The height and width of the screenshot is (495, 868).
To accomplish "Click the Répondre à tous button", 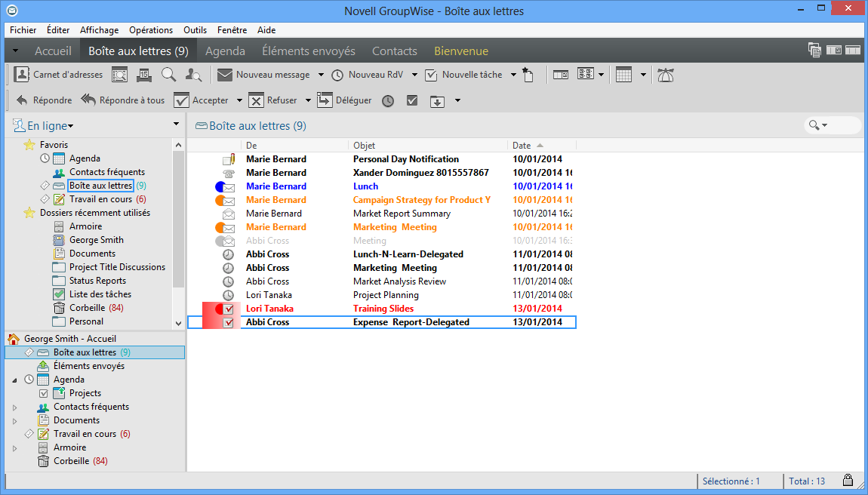I will tap(123, 101).
